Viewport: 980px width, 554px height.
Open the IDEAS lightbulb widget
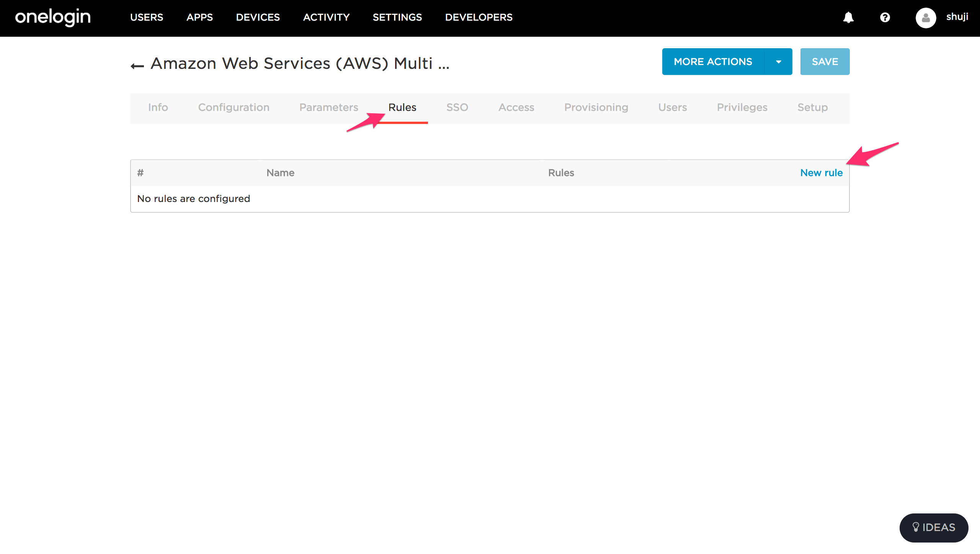[x=934, y=528]
